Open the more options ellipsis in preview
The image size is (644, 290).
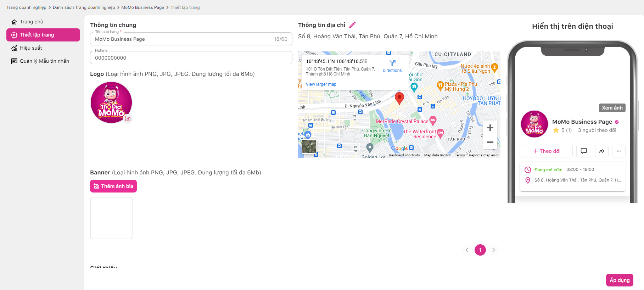pos(619,151)
